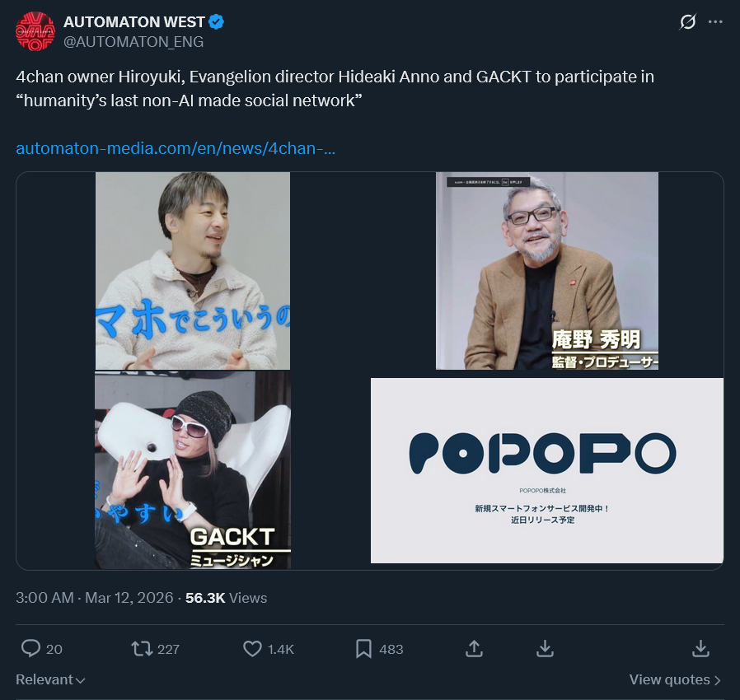Open the POPOPO logo image
The height and width of the screenshot is (700, 740).
click(x=547, y=470)
